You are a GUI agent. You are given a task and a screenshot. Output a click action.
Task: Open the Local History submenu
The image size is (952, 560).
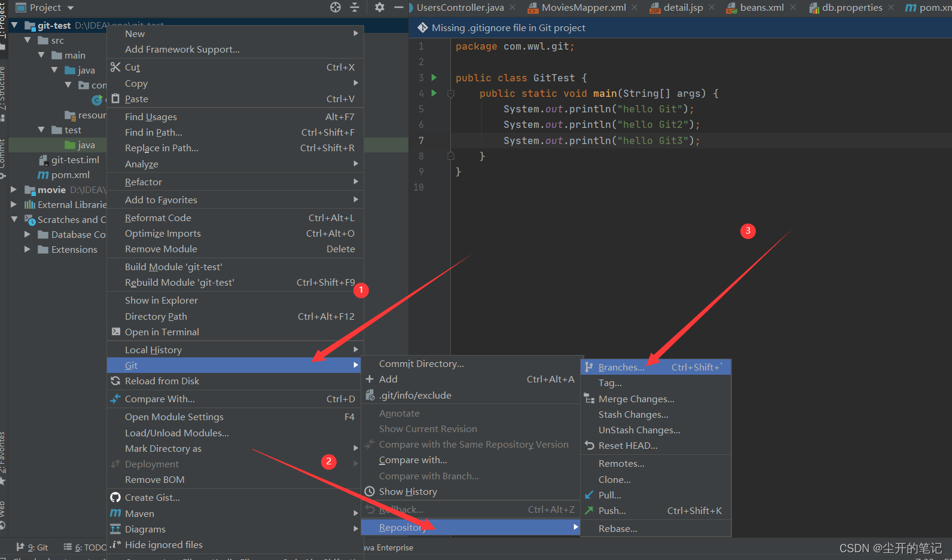pyautogui.click(x=235, y=350)
